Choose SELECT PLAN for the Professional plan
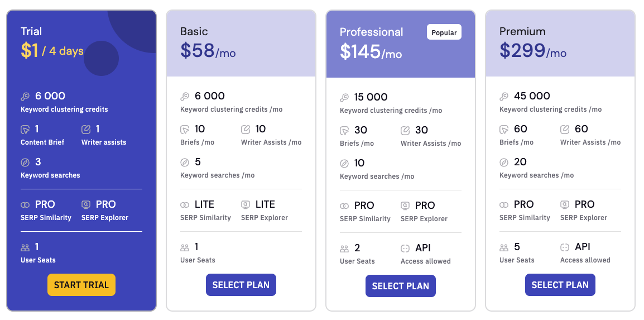Image resolution: width=644 pixels, height=320 pixels. point(400,286)
